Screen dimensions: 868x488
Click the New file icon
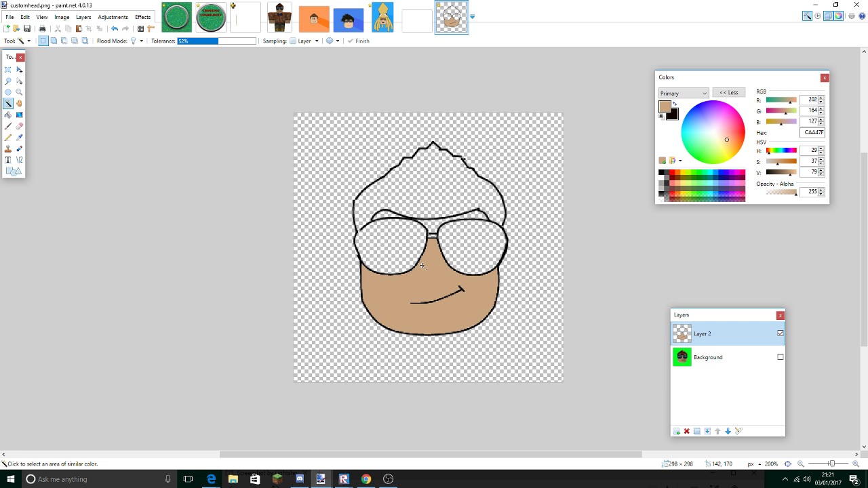point(7,28)
